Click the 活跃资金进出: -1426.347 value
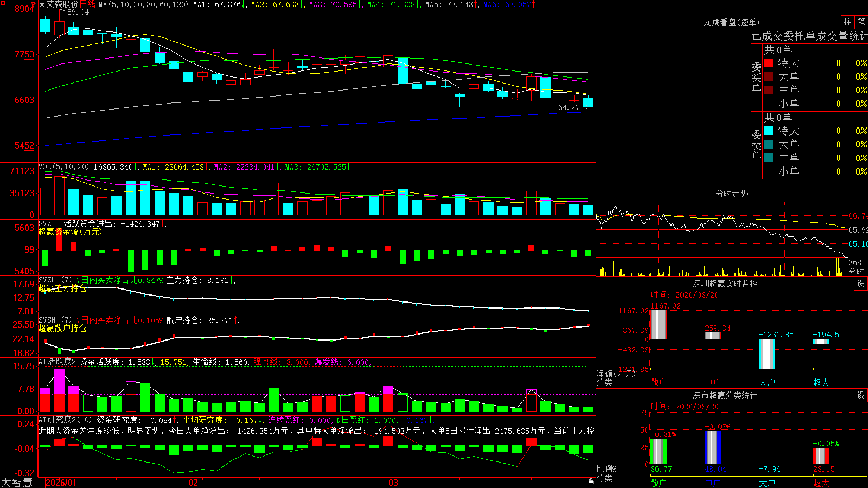The image size is (868, 488). [x=115, y=223]
